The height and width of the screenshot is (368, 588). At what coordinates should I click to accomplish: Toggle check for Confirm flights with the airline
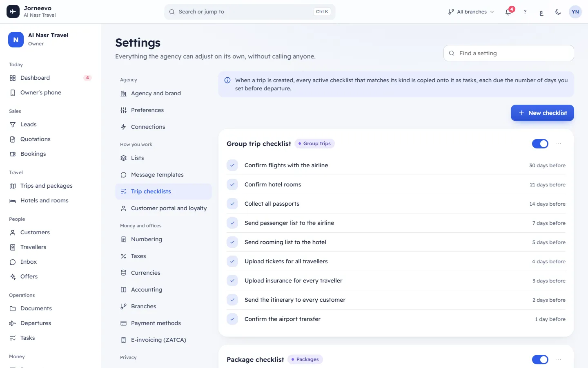click(232, 165)
